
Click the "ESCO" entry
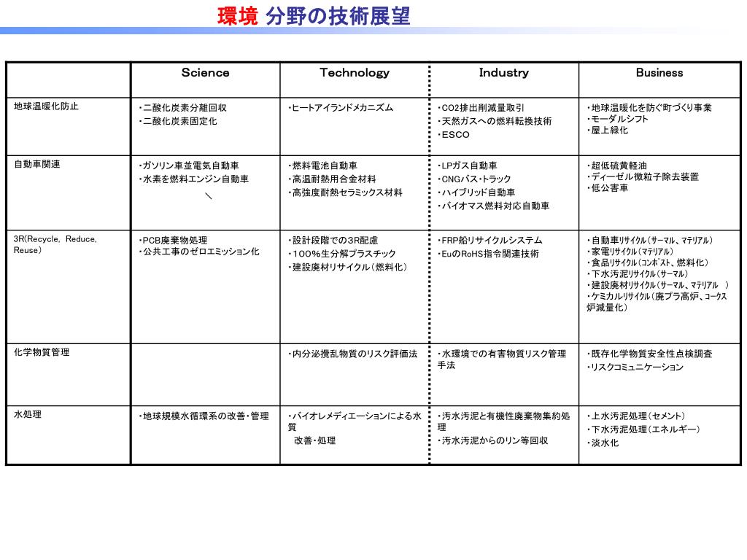[454, 135]
